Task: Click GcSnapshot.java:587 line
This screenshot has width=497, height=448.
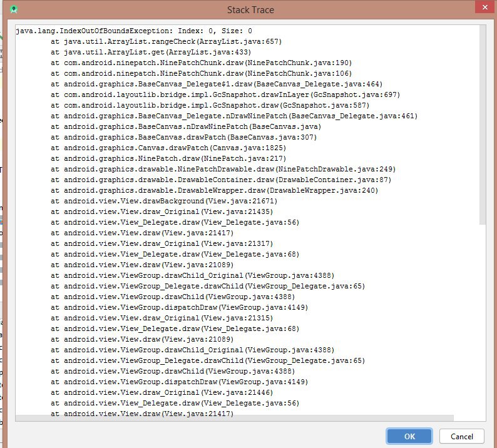Action: (210, 105)
